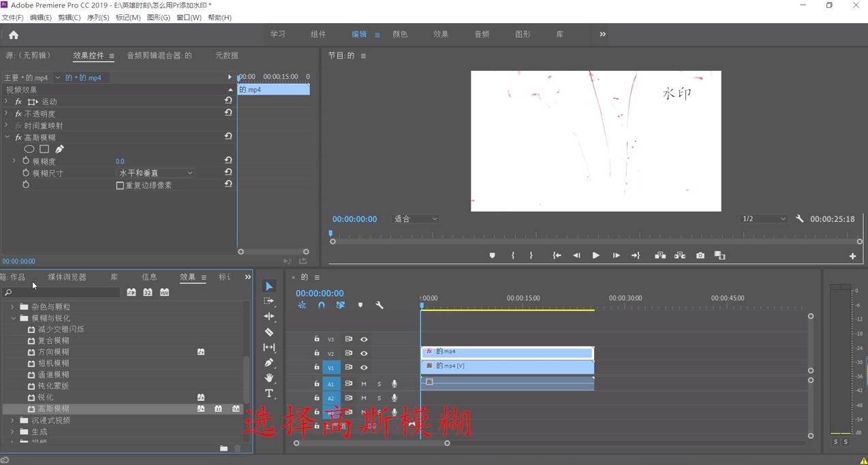
Task: Create new custom bin in effects panel
Action: pyautogui.click(x=223, y=449)
